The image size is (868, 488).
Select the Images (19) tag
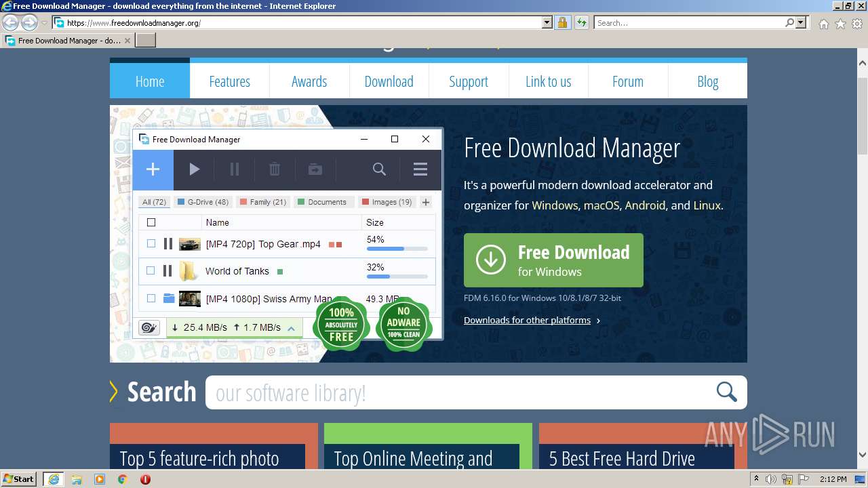coord(387,202)
